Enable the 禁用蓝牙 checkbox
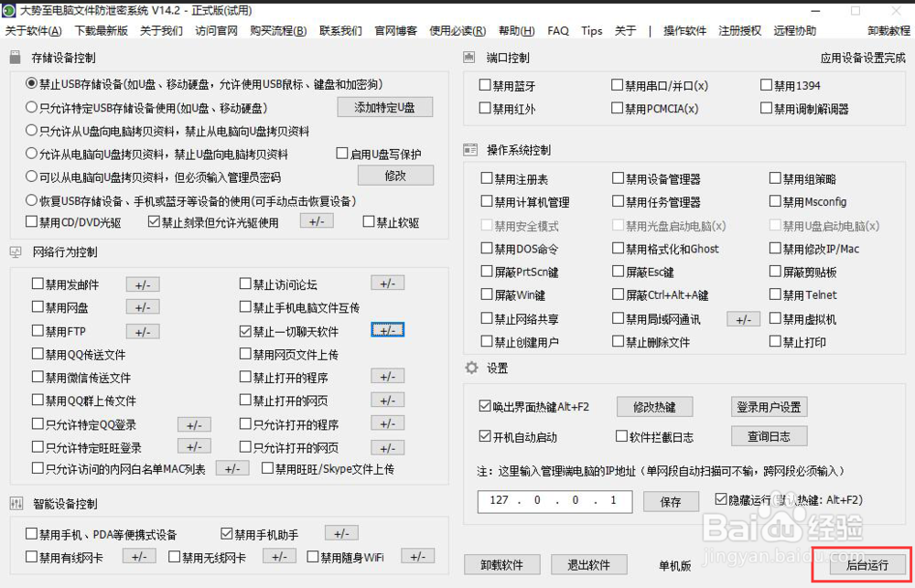The image size is (915, 588). click(483, 85)
